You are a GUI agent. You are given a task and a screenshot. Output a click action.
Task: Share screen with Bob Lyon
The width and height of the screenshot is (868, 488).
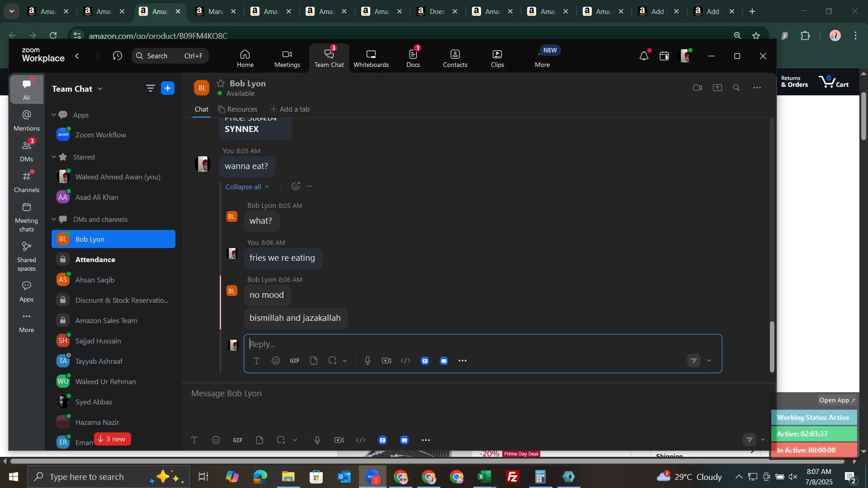717,88
